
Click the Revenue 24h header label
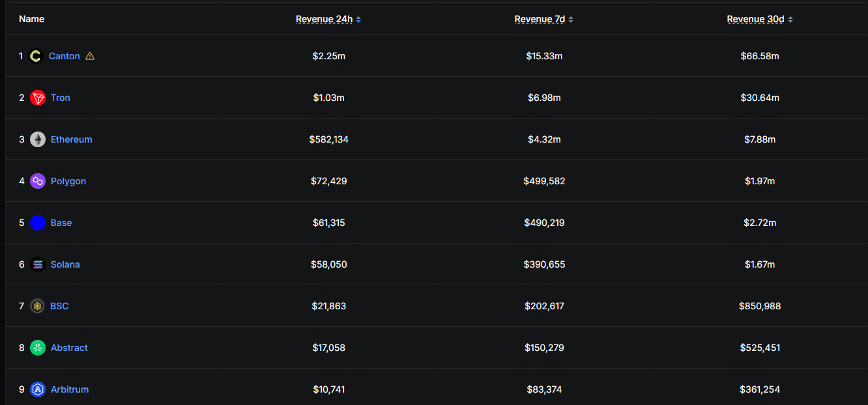coord(324,19)
